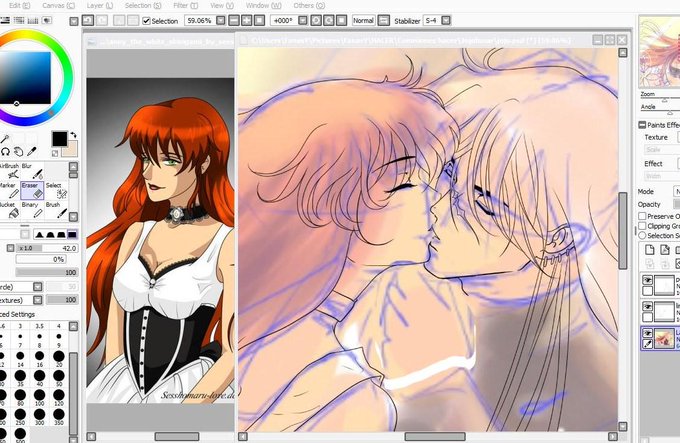Open the Filter menu
The height and width of the screenshot is (443, 680).
pyautogui.click(x=185, y=6)
